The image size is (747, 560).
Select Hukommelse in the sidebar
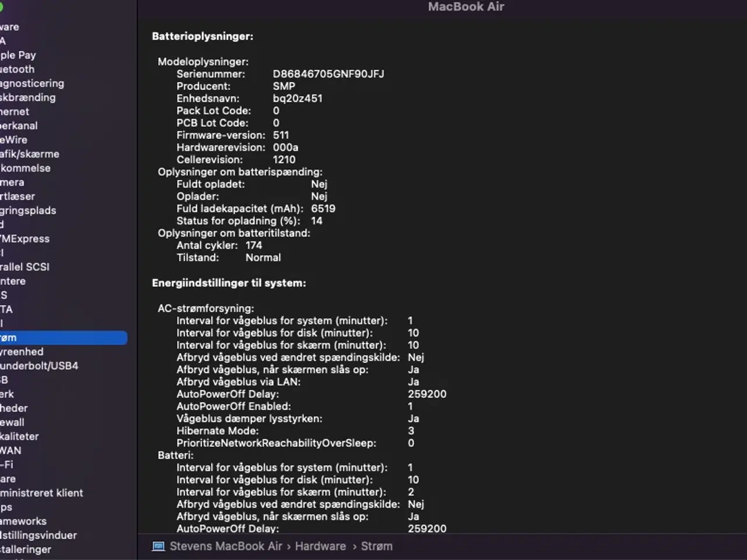click(x=25, y=168)
